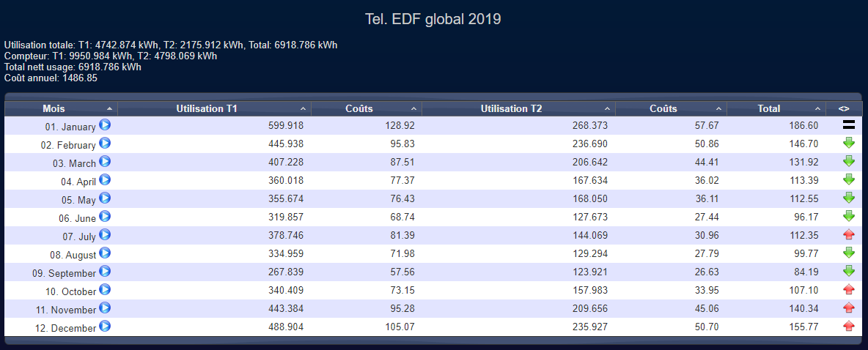
Task: Click the page title Tel. EDF global 2019
Action: coord(433,19)
